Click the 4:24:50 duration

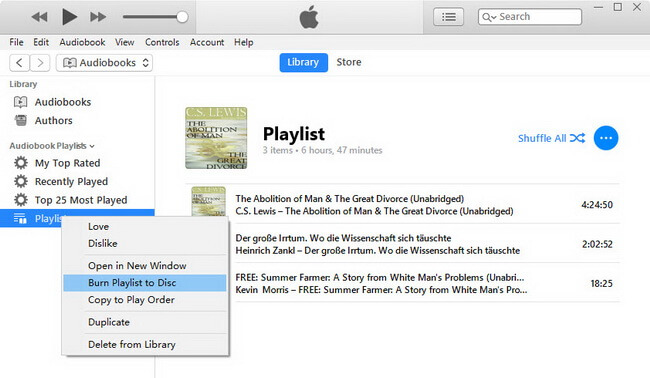597,205
